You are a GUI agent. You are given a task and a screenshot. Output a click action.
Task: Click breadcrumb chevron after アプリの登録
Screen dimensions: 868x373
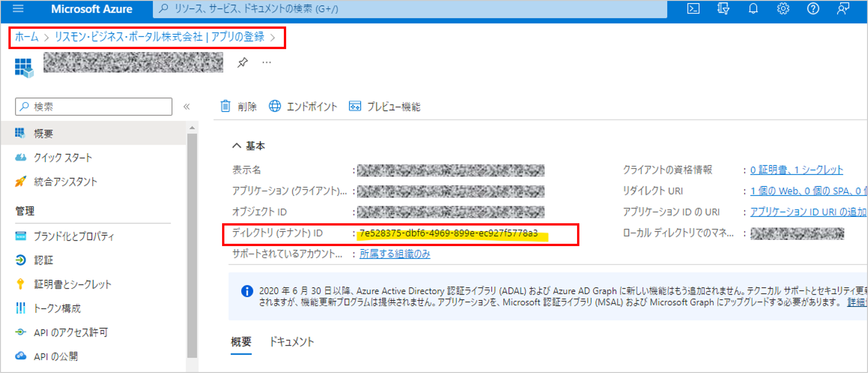tap(273, 37)
